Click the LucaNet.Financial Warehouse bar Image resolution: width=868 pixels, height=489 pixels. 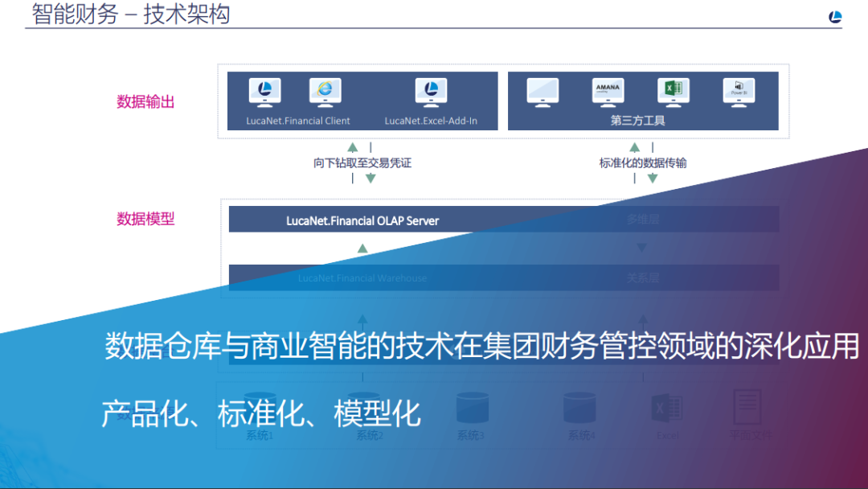click(504, 277)
